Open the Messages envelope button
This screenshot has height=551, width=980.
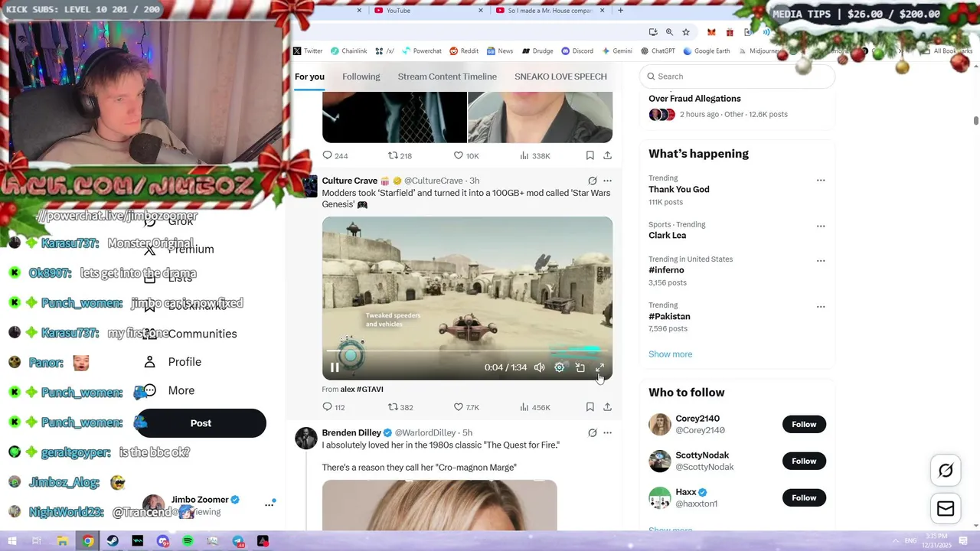coord(946,509)
